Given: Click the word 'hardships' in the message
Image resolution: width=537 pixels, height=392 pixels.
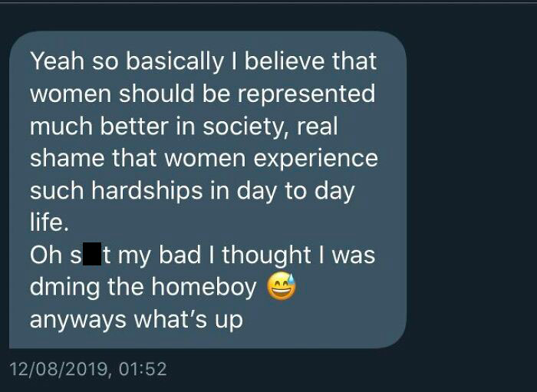Looking at the screenshot, I should [147, 191].
